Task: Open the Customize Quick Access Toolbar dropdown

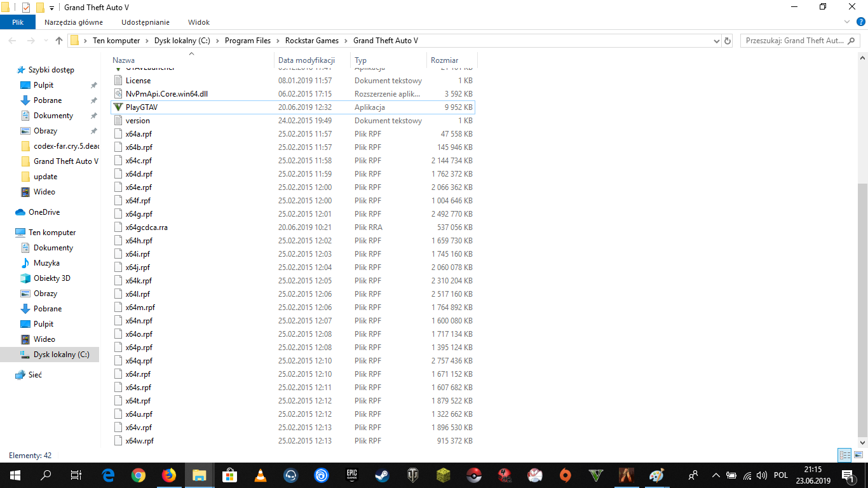Action: pyautogui.click(x=51, y=8)
